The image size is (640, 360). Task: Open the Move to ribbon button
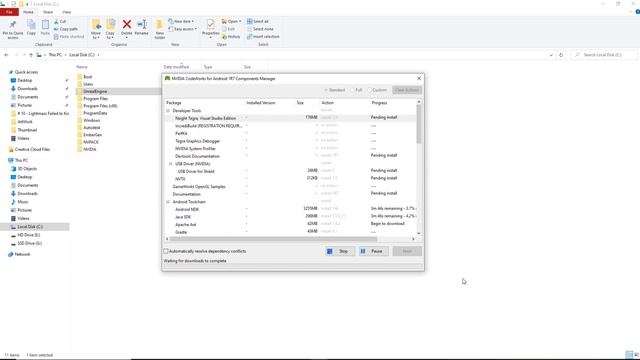pyautogui.click(x=96, y=29)
